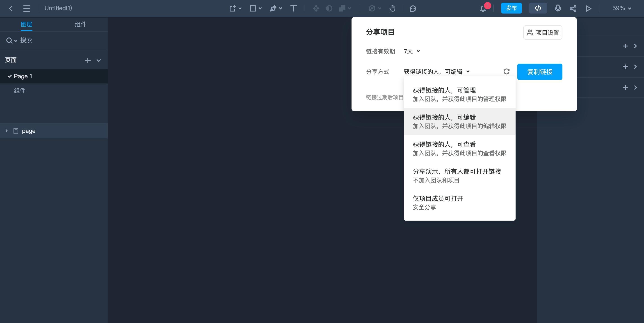Choose 获得链接的人，可编辑 option

[459, 121]
